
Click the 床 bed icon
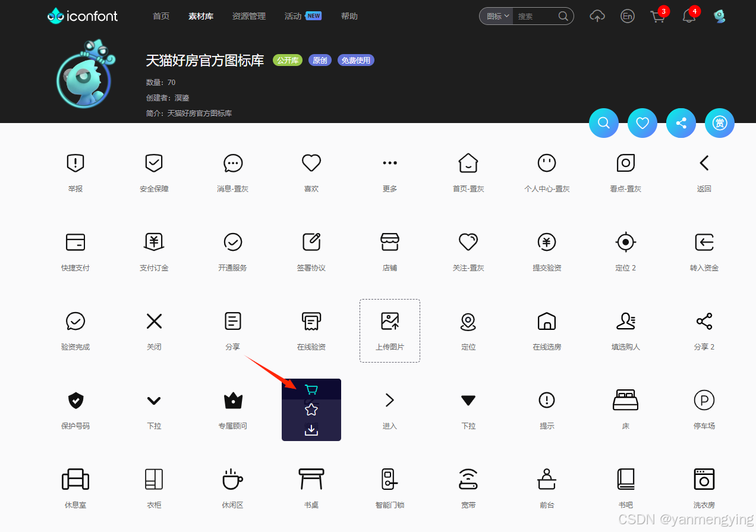tap(625, 400)
